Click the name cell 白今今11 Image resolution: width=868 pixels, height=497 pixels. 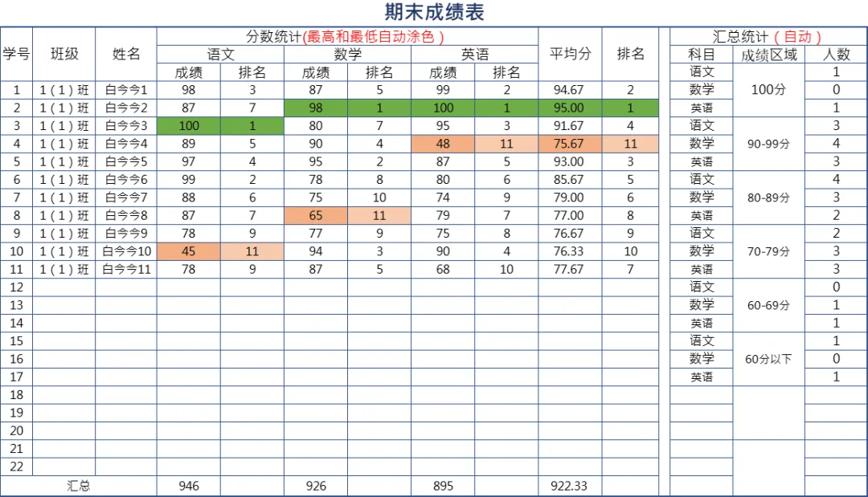tap(126, 269)
